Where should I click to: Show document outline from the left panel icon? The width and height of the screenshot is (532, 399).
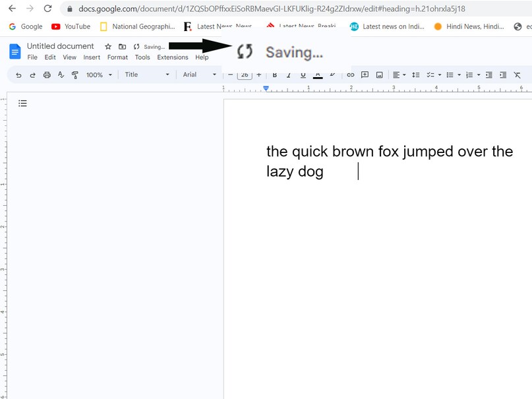(x=22, y=103)
